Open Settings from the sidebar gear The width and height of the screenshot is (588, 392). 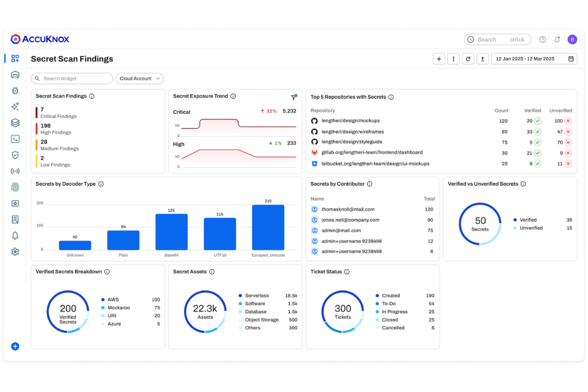(x=15, y=251)
